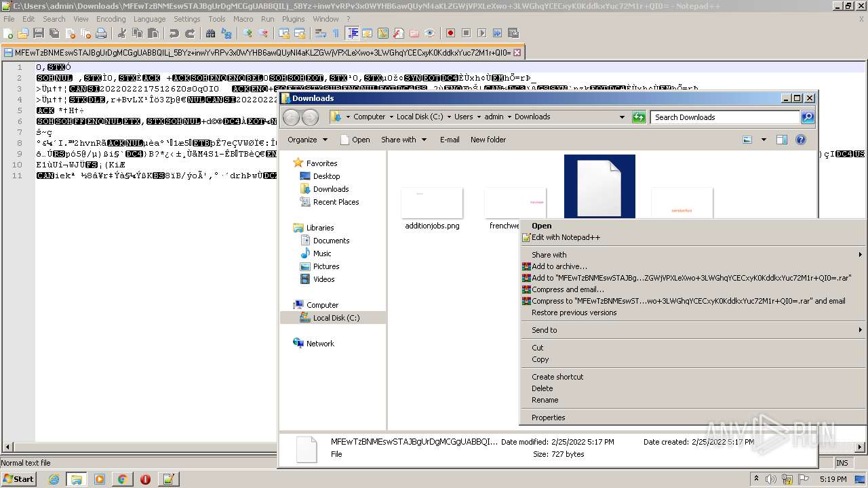Viewport: 868px width, 488px height.
Task: Click the Redo arrow toolbar icon
Action: tap(190, 33)
